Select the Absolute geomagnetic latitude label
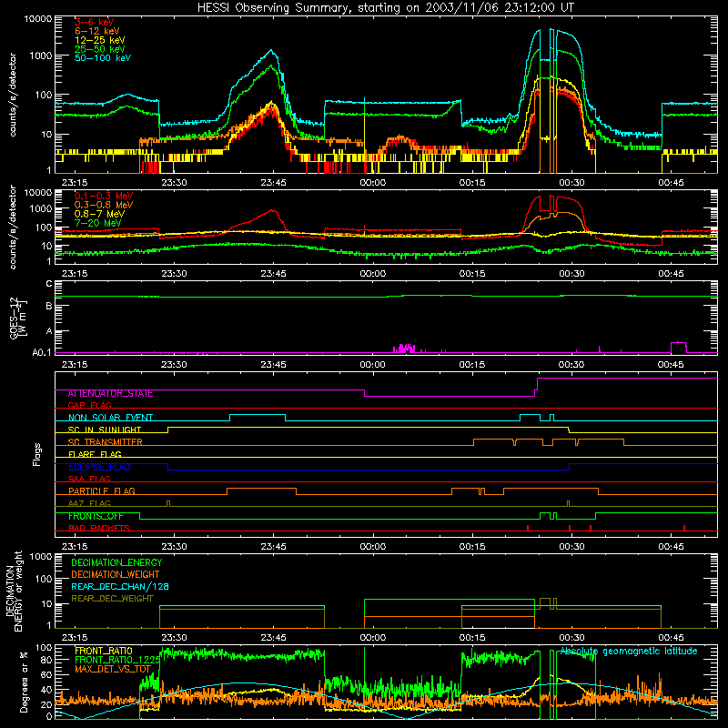 point(629,652)
